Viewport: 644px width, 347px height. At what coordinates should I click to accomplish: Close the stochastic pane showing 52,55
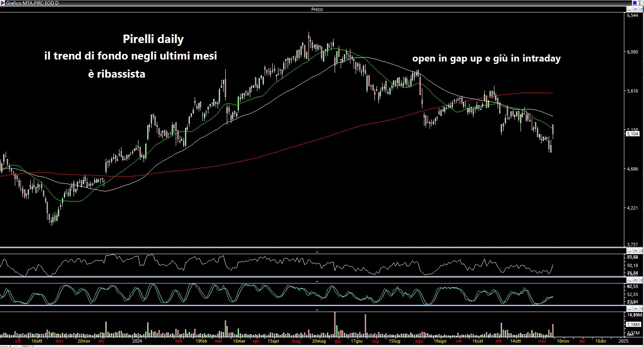tap(641, 280)
